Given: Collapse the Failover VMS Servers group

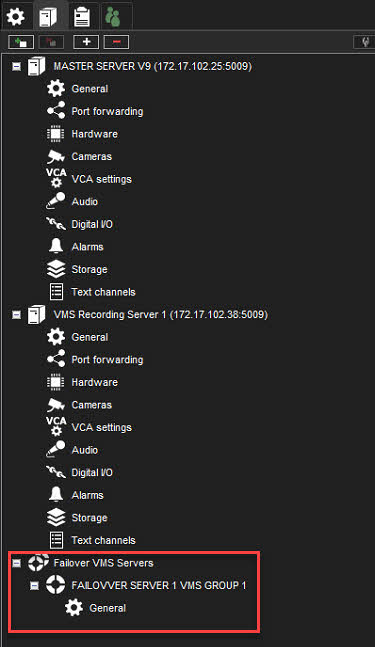Looking at the screenshot, I should [17, 563].
